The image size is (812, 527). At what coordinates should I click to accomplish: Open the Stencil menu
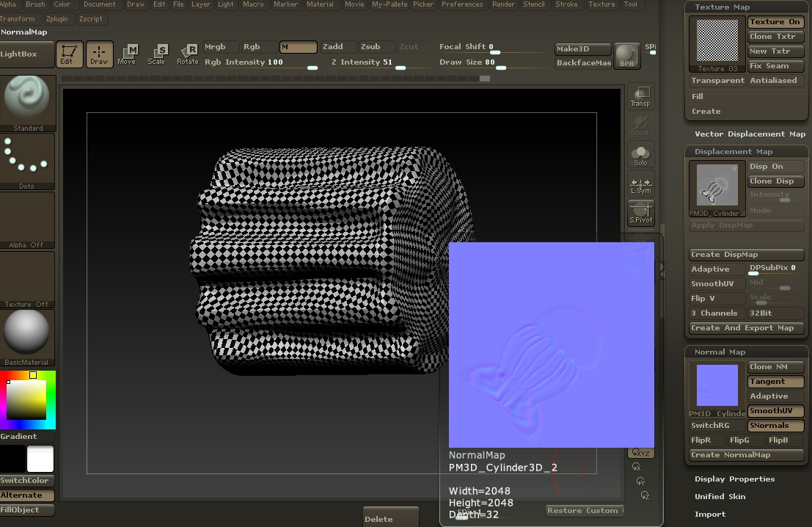(x=534, y=4)
